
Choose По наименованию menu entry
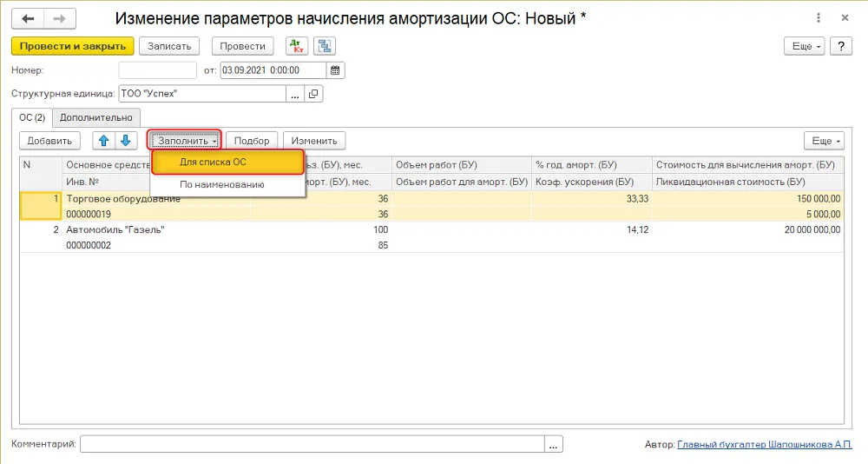pyautogui.click(x=227, y=184)
